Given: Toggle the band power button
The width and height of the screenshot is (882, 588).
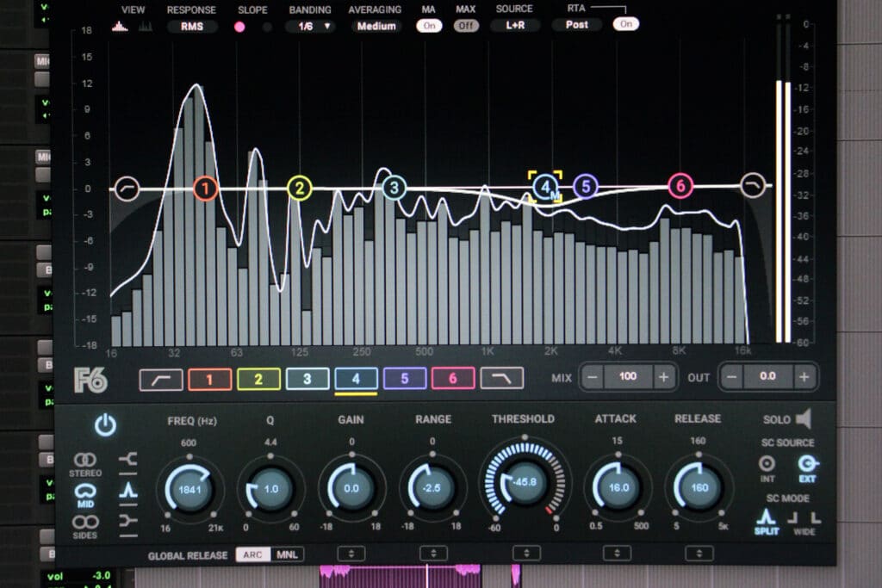Looking at the screenshot, I should coord(105,425).
